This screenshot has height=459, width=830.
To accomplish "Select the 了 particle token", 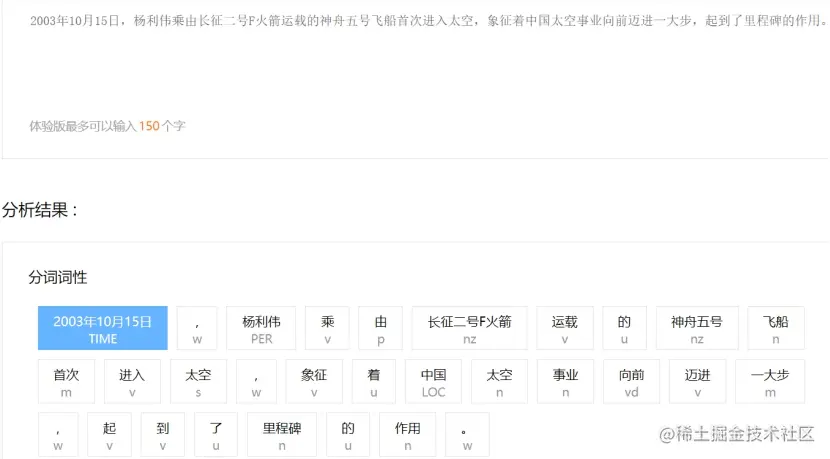I will point(216,435).
